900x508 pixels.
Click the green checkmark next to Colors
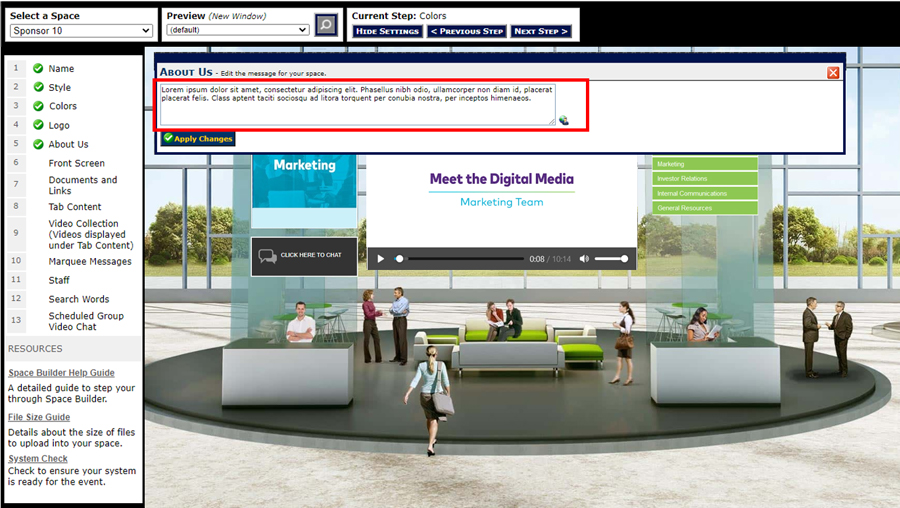[x=38, y=106]
